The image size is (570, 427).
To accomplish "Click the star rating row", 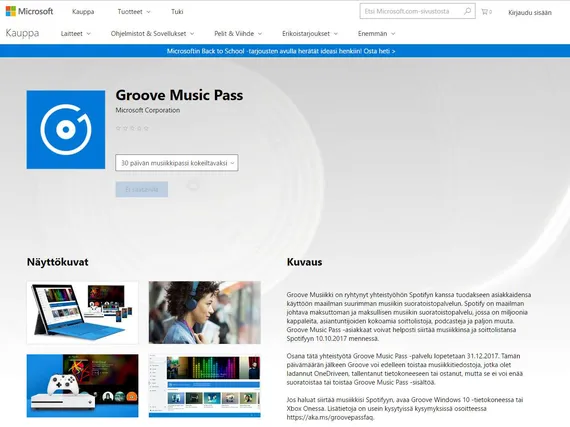I will (132, 128).
